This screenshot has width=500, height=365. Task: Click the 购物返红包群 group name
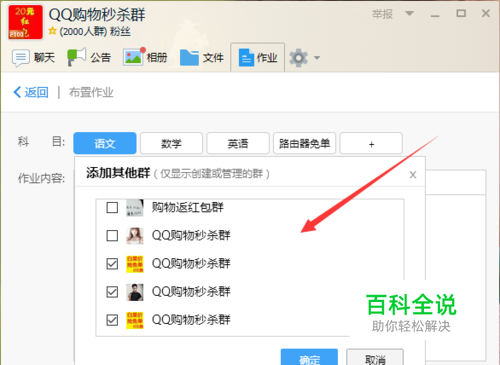(x=188, y=207)
